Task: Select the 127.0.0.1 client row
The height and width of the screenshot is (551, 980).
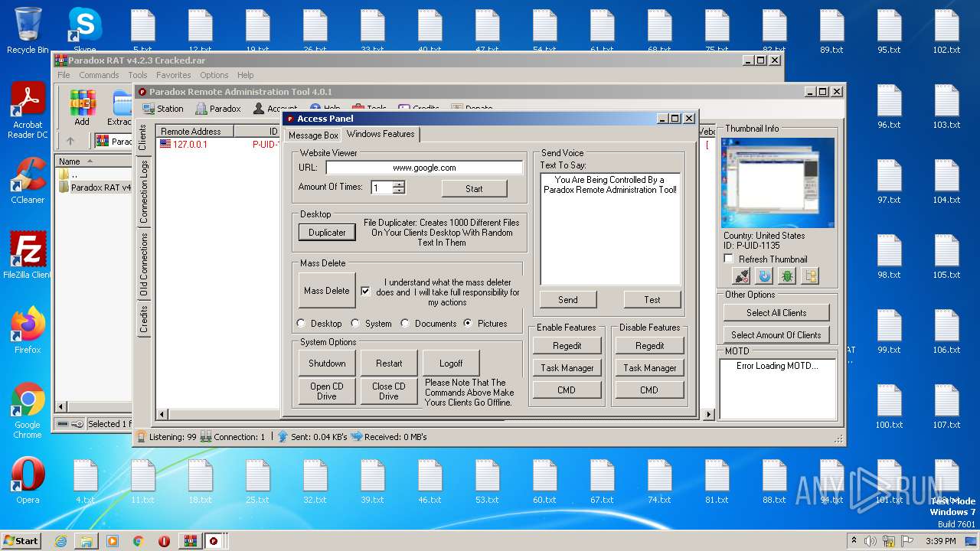Action: click(x=218, y=144)
